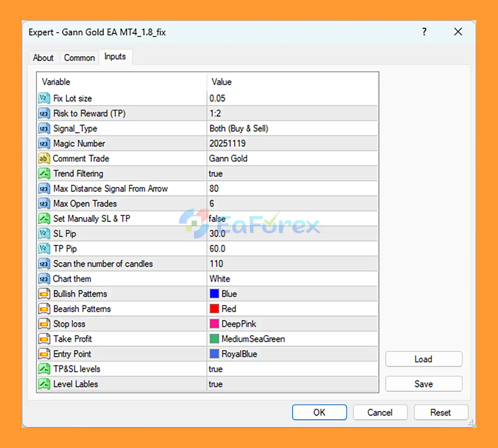Click the Comment Trade string icon
Screen dimensions: 498x448
click(44, 158)
